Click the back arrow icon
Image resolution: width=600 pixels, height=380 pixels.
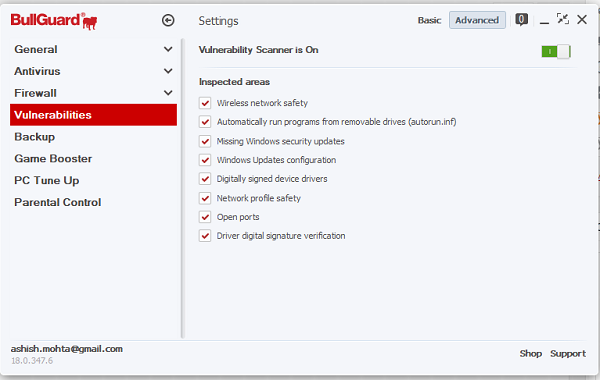pos(168,20)
